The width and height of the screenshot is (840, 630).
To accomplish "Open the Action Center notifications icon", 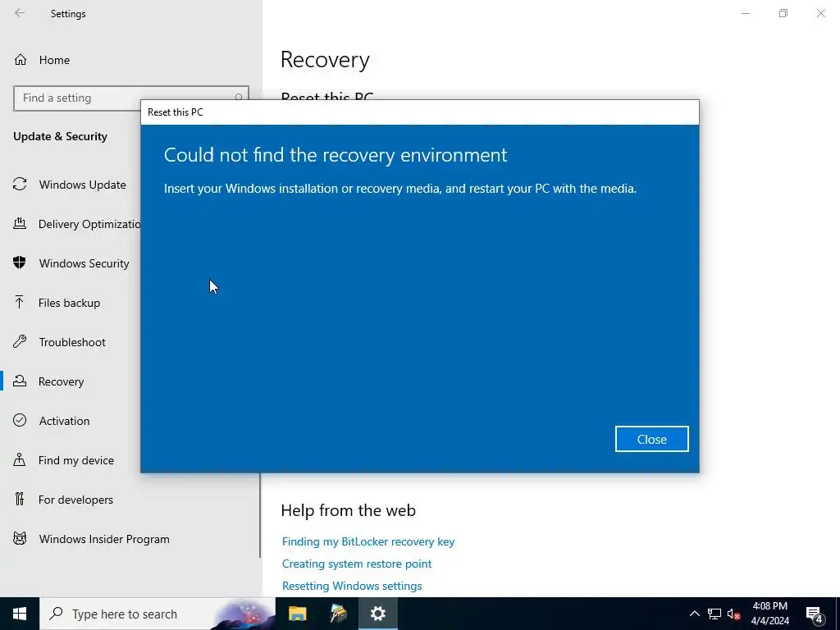I will coord(815,614).
